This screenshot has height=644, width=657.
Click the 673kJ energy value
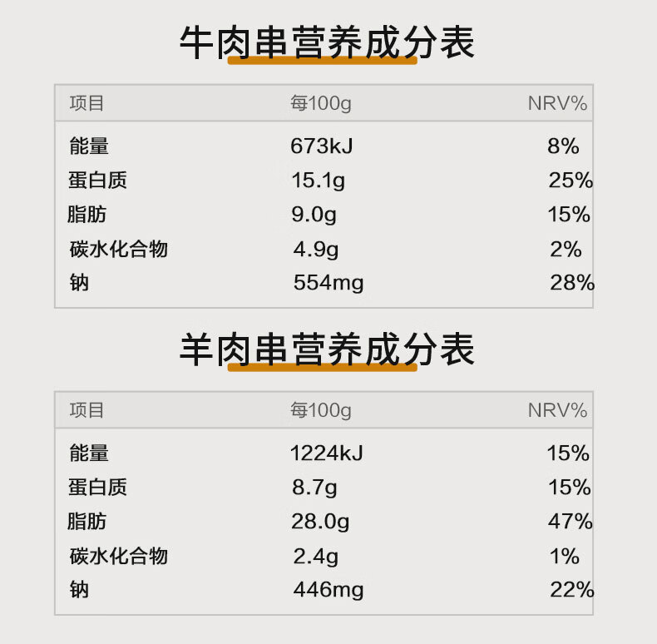[321, 146]
